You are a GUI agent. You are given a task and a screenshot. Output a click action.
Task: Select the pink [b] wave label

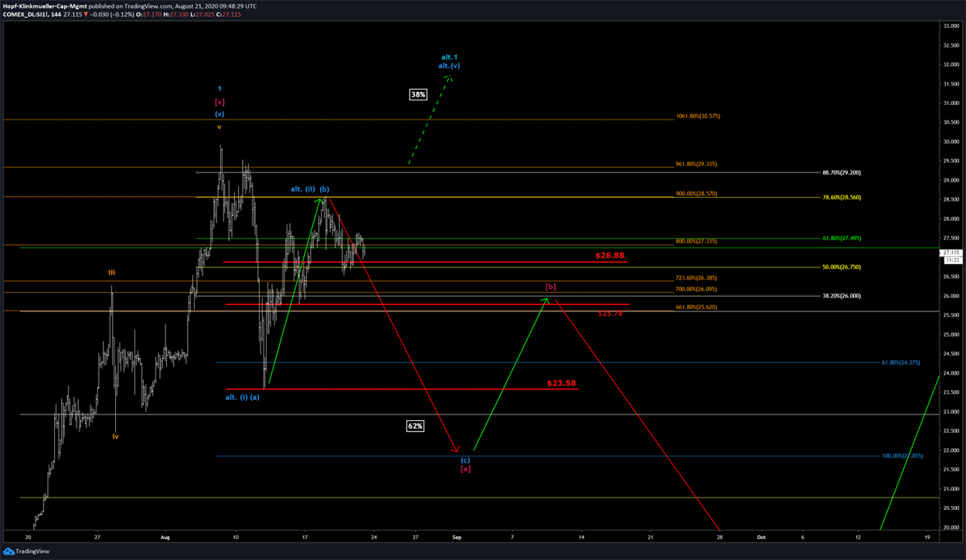[550, 287]
